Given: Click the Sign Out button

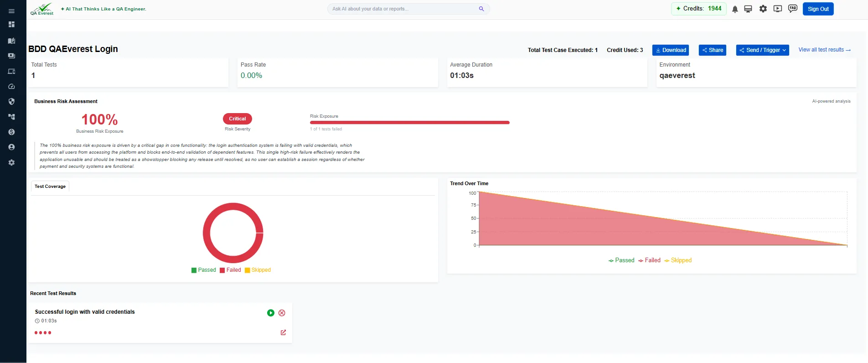Looking at the screenshot, I should (818, 9).
